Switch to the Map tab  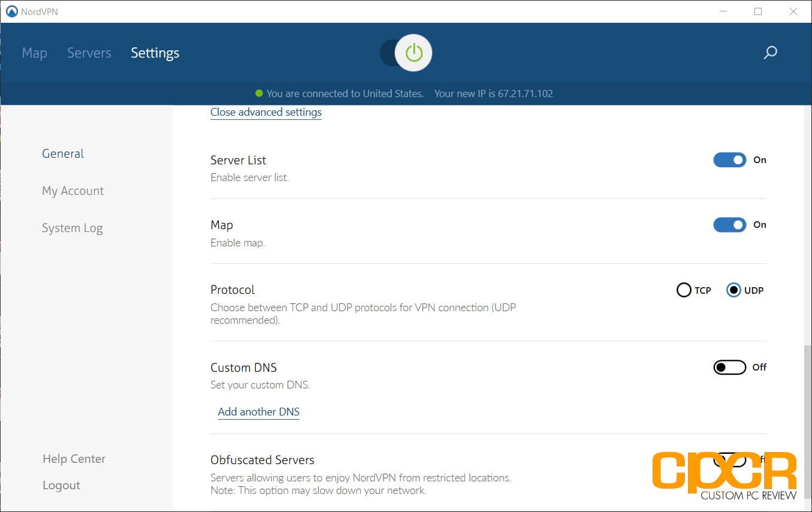pyautogui.click(x=34, y=53)
